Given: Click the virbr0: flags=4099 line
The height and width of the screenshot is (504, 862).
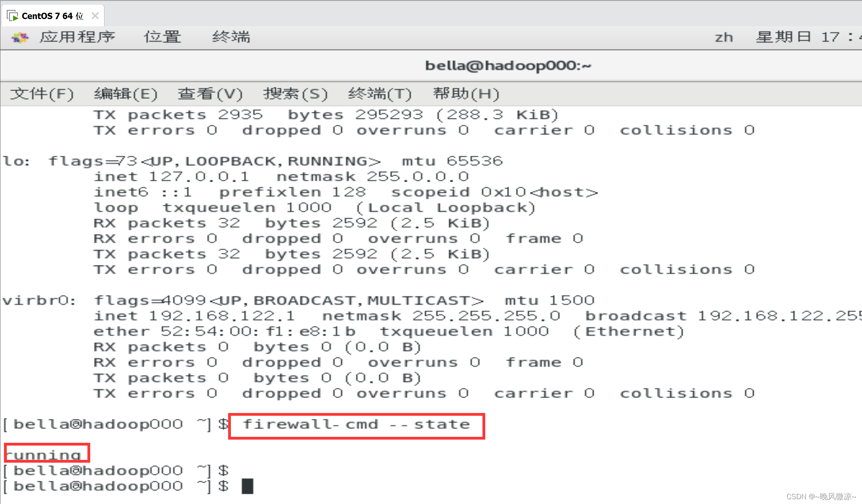Looking at the screenshot, I should (x=298, y=300).
